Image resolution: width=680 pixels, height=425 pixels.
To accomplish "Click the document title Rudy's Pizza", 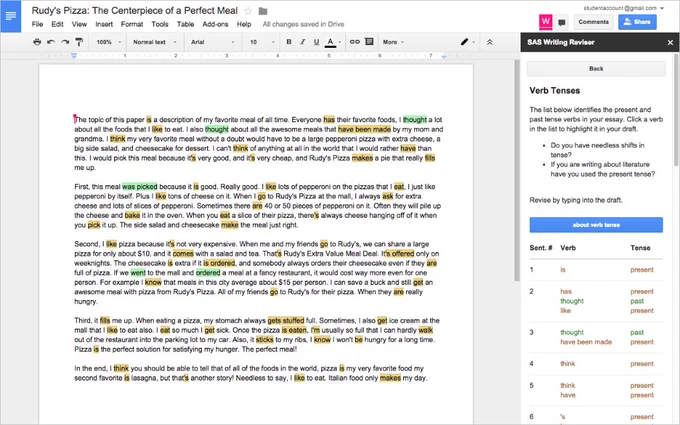I will [134, 11].
